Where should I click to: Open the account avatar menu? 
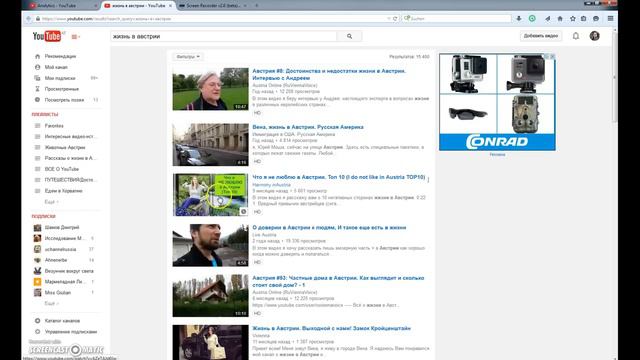[594, 36]
